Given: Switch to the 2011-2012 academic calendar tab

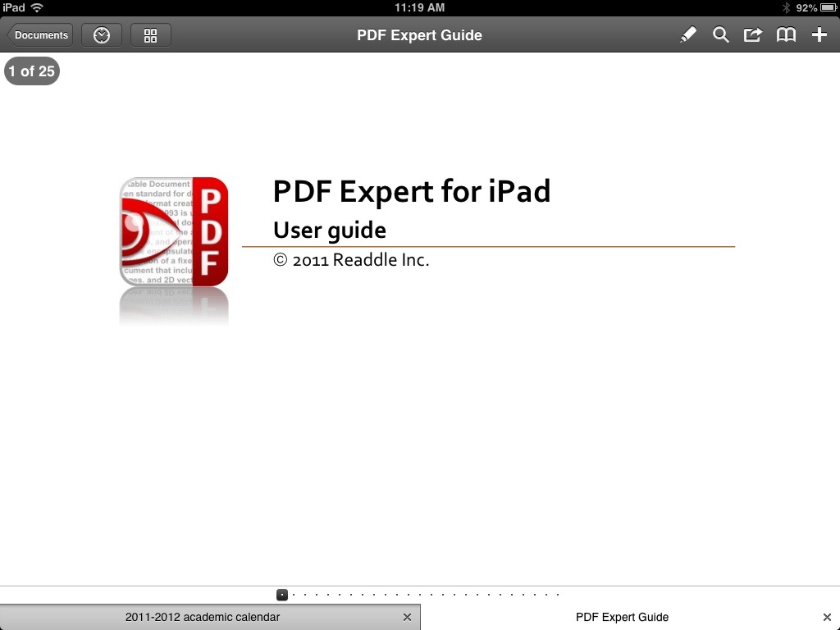Looking at the screenshot, I should [201, 617].
